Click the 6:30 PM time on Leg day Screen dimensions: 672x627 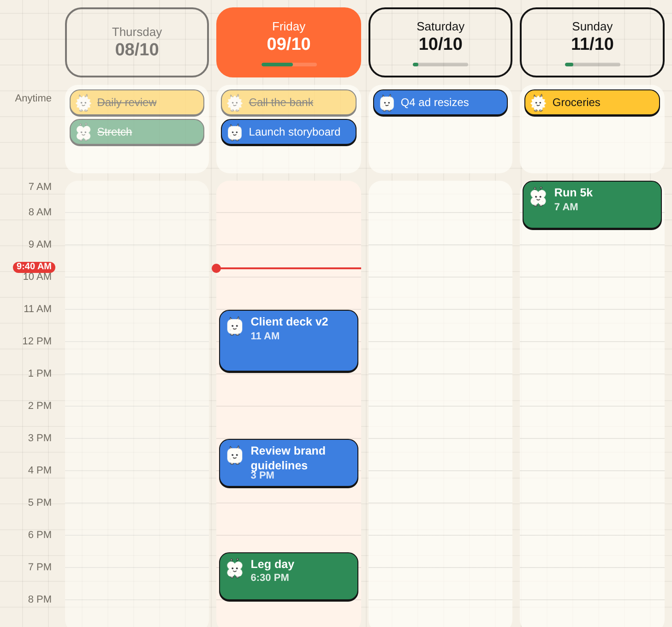270,578
